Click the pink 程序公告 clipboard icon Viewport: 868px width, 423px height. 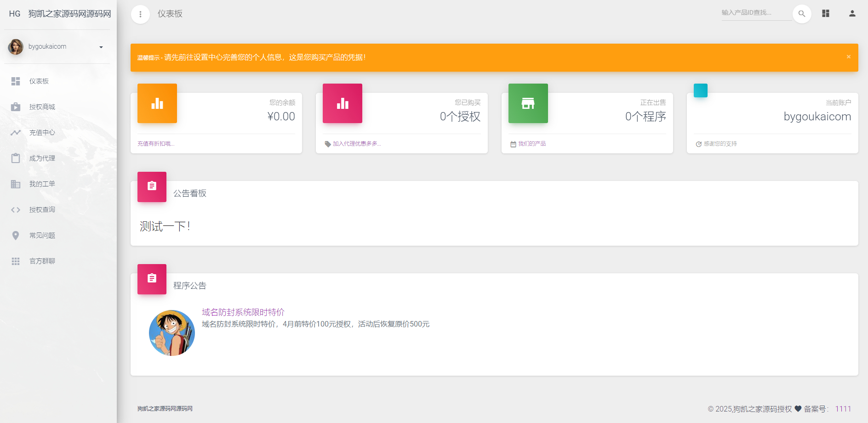152,279
